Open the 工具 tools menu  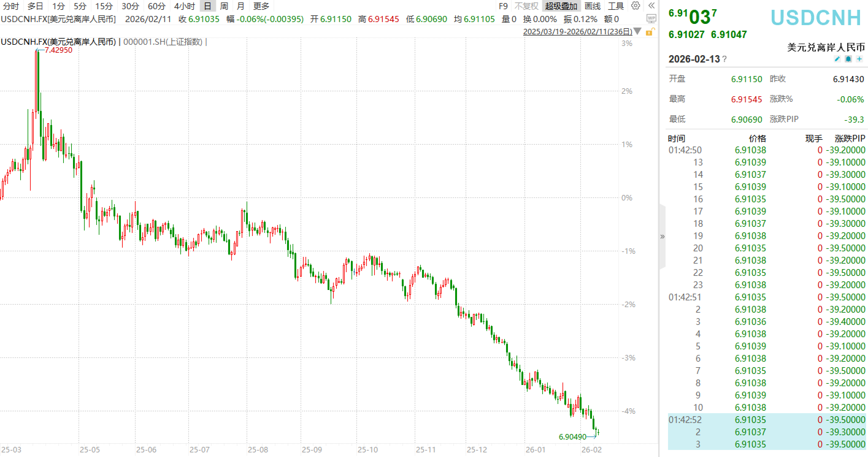pyautogui.click(x=616, y=6)
